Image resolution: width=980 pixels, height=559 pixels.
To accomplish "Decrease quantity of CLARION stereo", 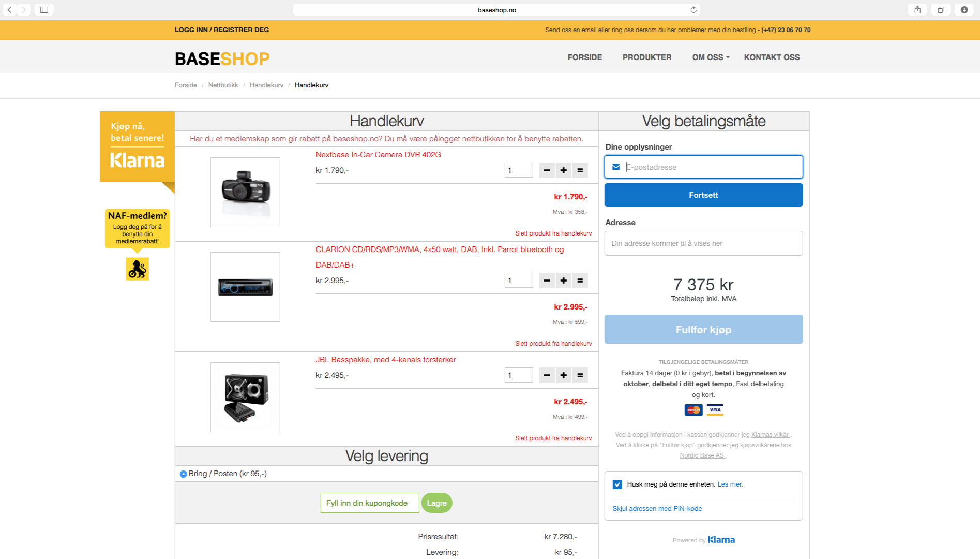I will click(x=547, y=281).
